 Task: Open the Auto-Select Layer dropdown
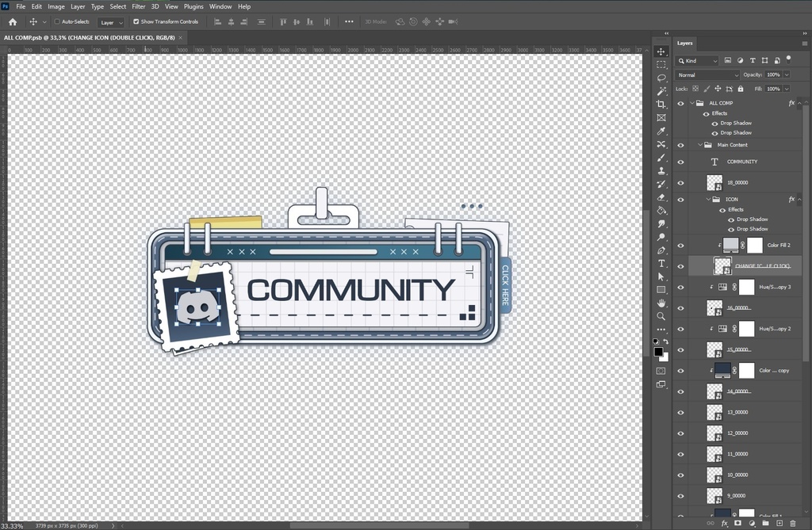111,22
